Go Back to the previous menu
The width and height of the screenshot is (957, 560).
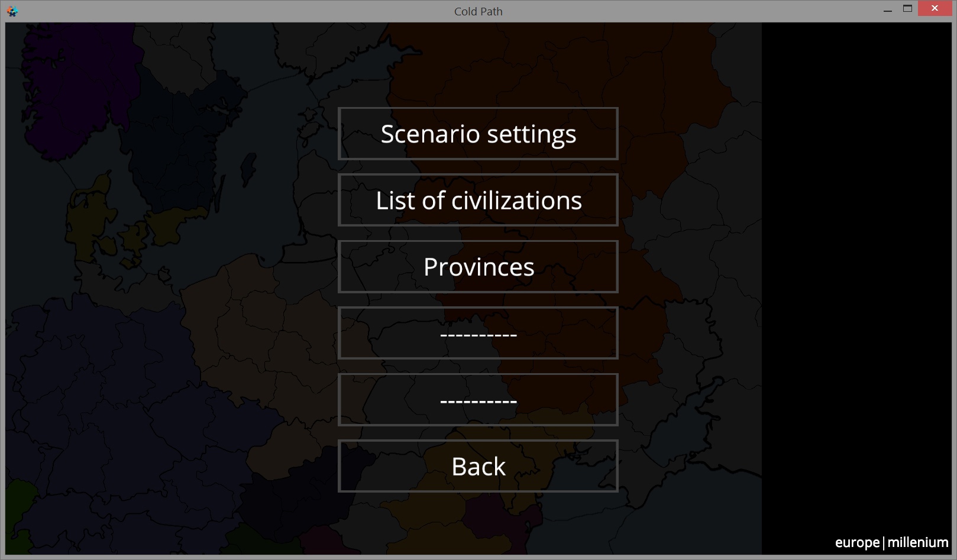click(478, 467)
